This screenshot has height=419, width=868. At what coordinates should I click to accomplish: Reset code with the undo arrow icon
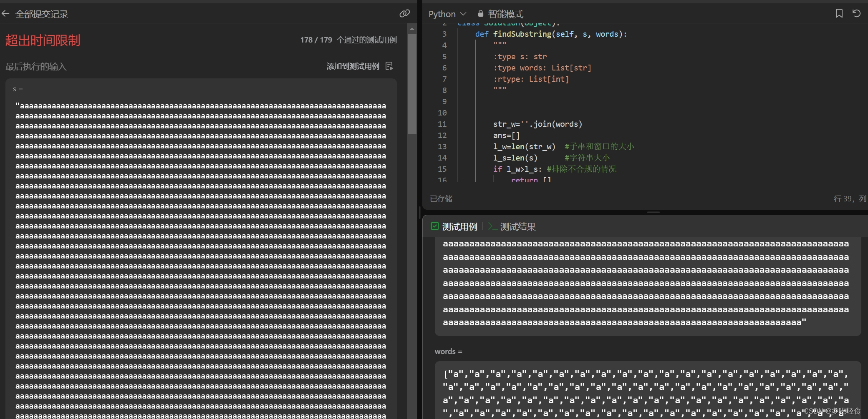coord(857,13)
